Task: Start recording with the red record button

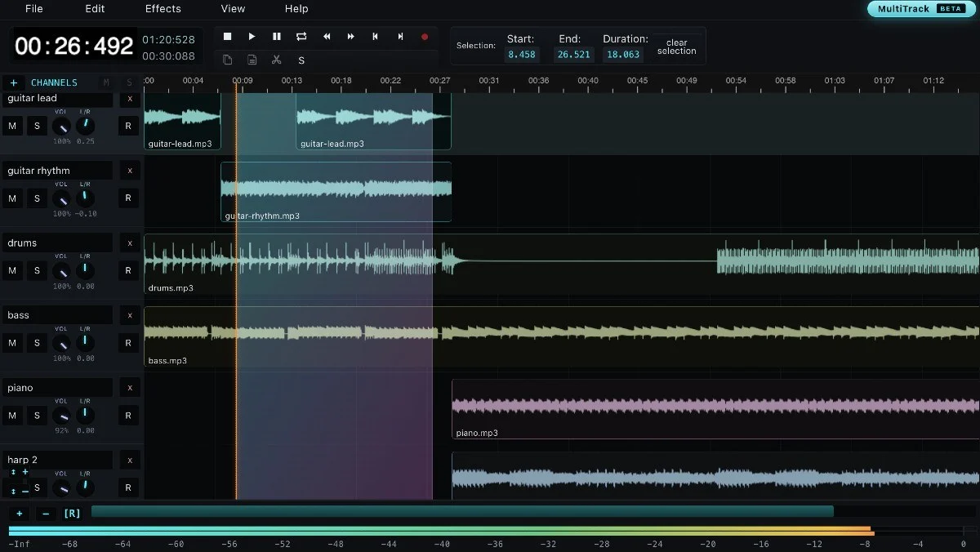Action: pos(425,37)
